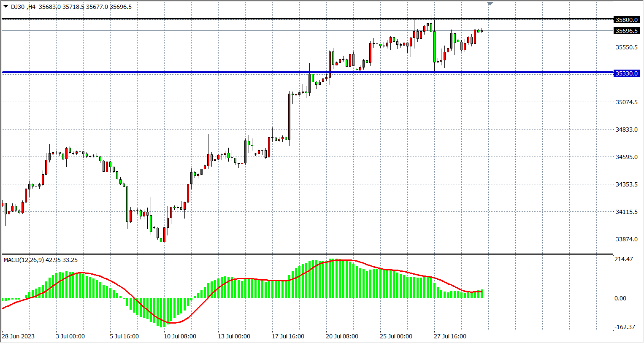Click the 34115.5 price axis value
The width and height of the screenshot is (644, 343).
pyautogui.click(x=626, y=212)
